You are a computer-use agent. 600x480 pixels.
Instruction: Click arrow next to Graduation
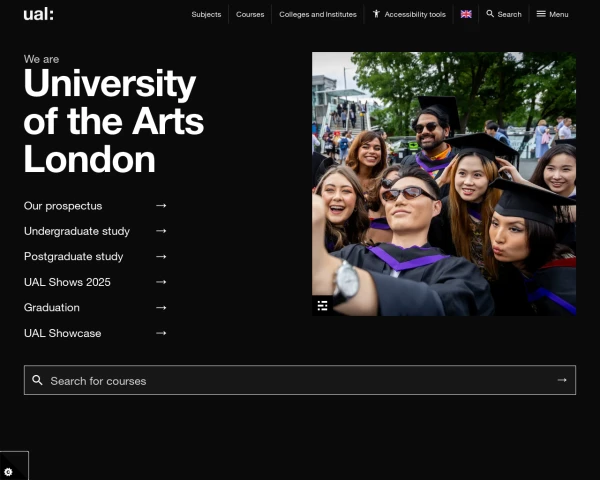[161, 307]
